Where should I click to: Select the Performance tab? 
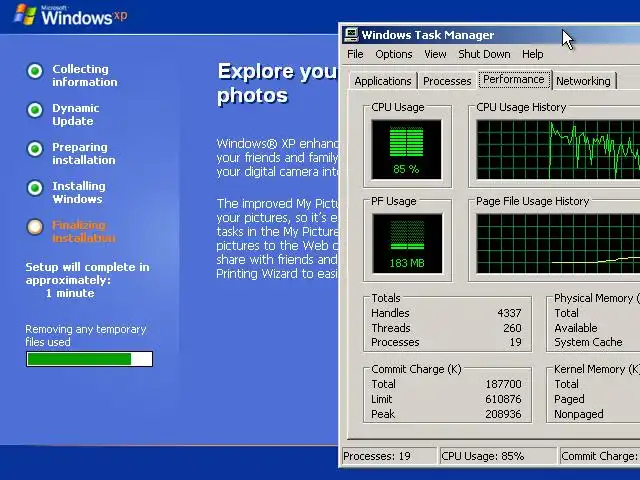point(514,79)
